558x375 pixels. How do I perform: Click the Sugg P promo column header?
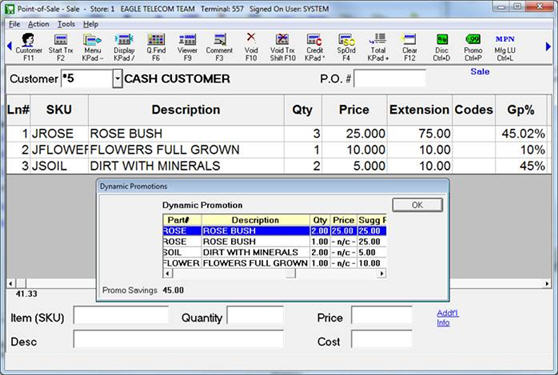click(x=372, y=220)
